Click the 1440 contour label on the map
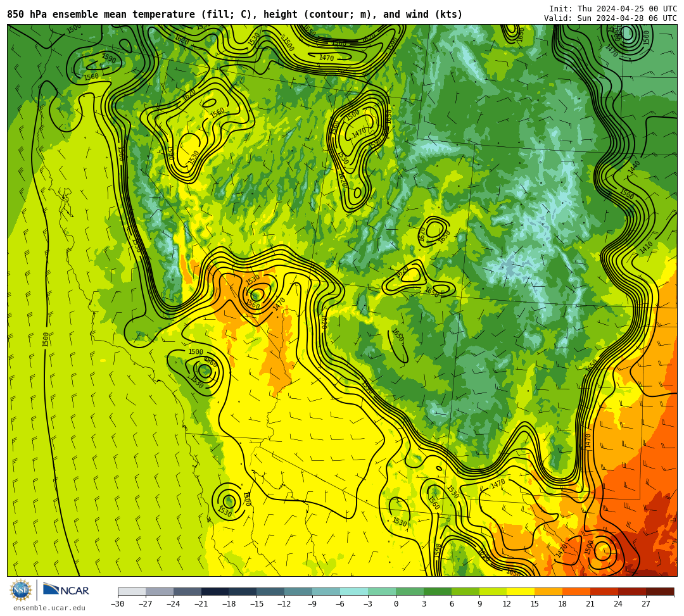 pos(634,167)
